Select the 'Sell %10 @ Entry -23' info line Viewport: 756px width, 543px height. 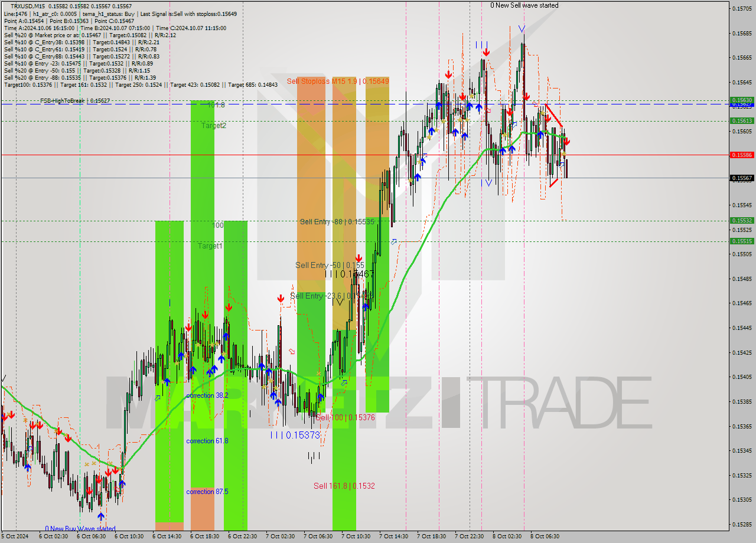79,63
